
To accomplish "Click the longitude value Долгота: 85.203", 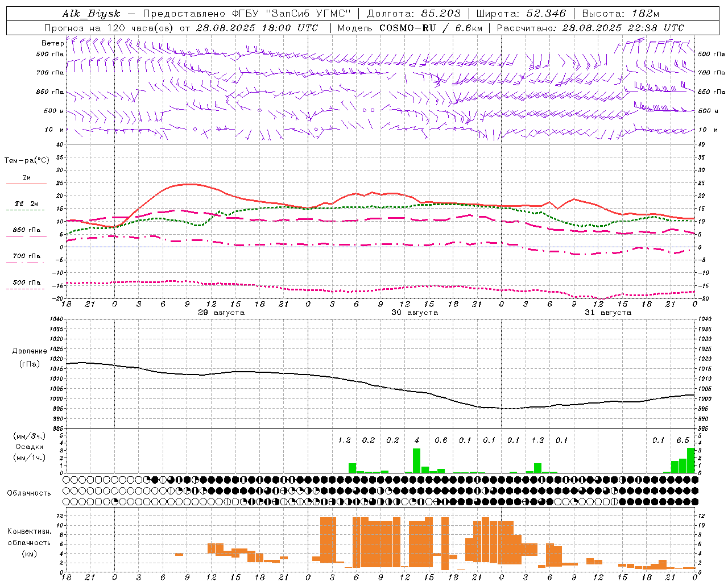I will pyautogui.click(x=413, y=14).
